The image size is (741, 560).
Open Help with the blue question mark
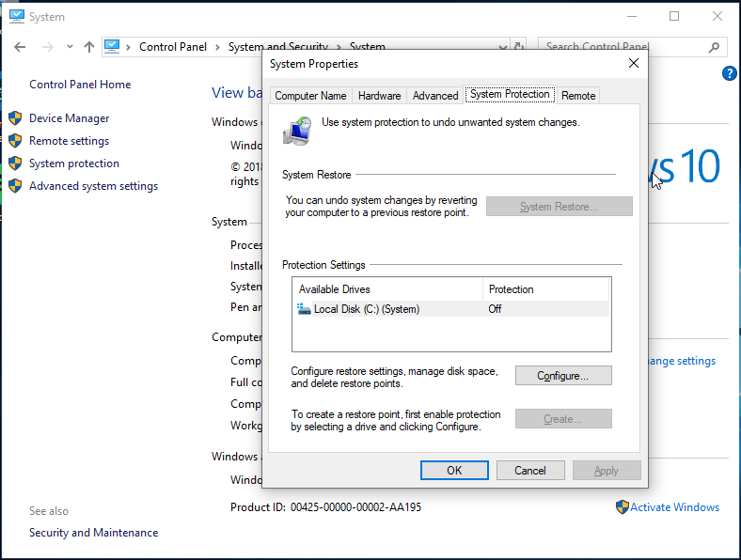click(729, 73)
